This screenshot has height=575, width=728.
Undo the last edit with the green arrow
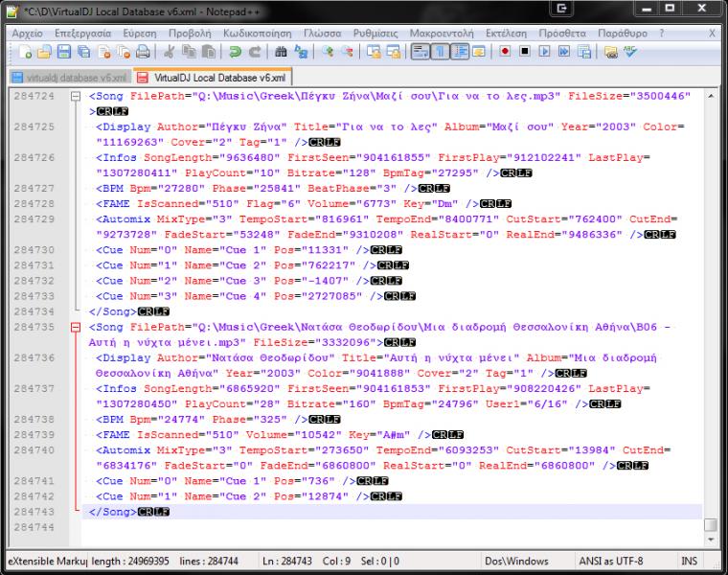[235, 52]
